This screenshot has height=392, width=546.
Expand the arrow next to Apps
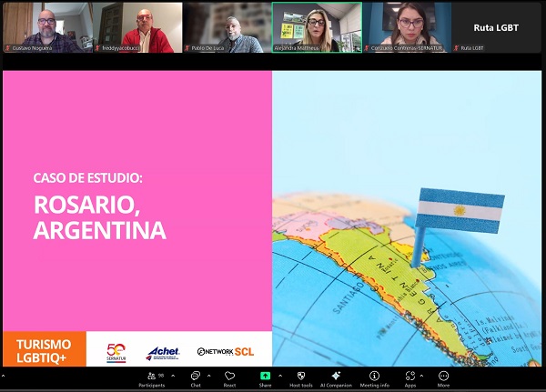[424, 374]
